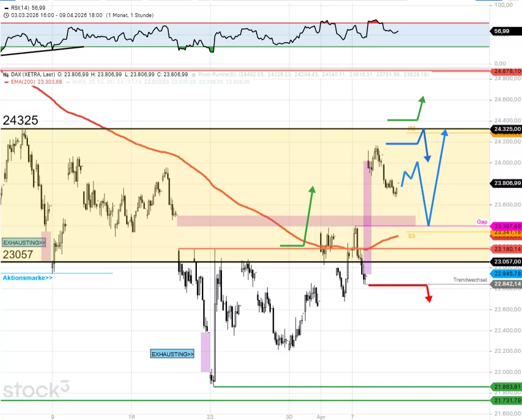Click the blue EXHAUSTING>> label near 22.200

172,354
